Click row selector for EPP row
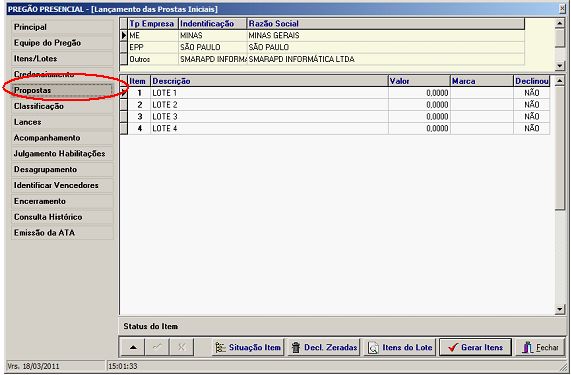The width and height of the screenshot is (571, 375). pyautogui.click(x=124, y=47)
